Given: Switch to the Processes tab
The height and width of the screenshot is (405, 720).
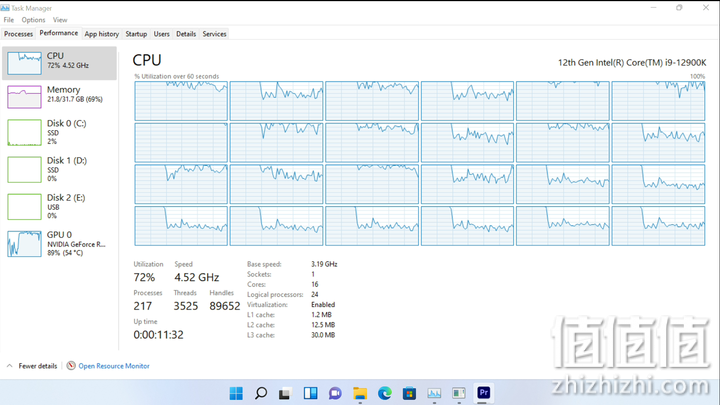Looking at the screenshot, I should click(x=18, y=34).
